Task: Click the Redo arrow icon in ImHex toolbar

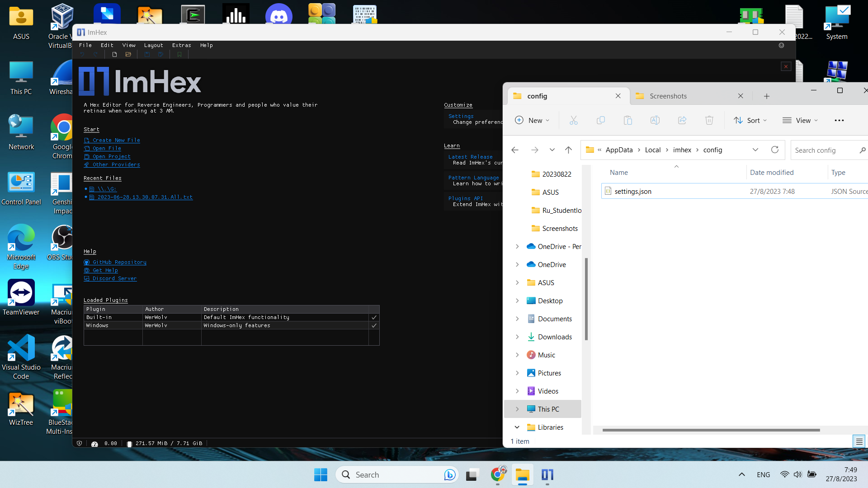Action: coord(95,54)
